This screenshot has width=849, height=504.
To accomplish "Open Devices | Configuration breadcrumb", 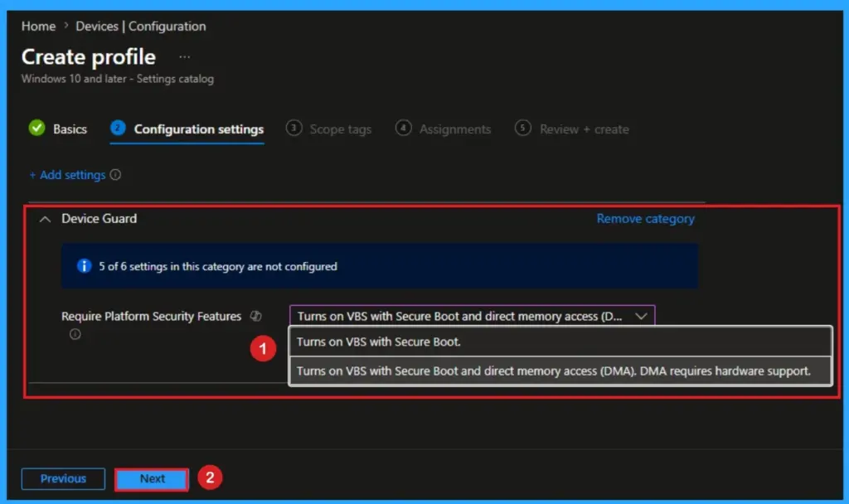I will pyautogui.click(x=141, y=26).
